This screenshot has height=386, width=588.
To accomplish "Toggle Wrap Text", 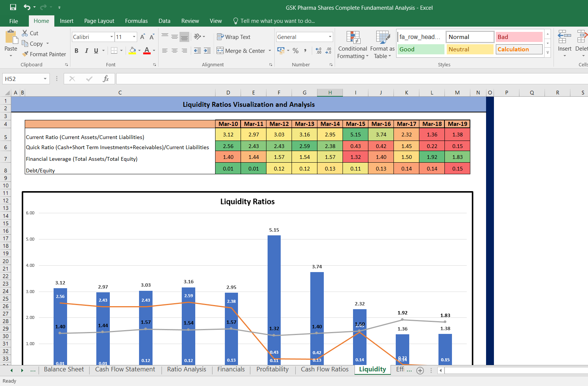I will [x=233, y=37].
